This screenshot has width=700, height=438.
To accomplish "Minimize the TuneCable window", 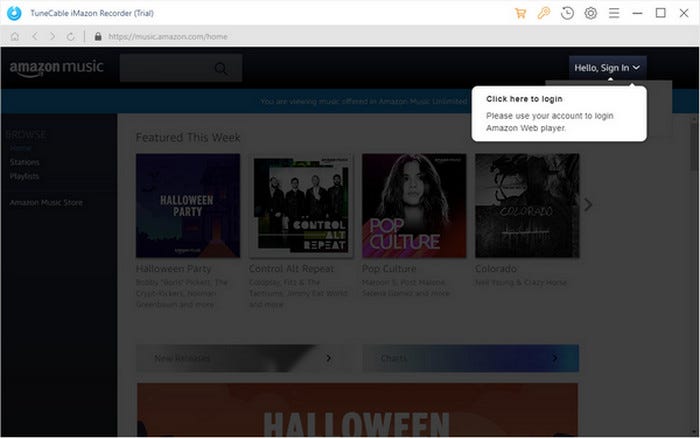I will tap(637, 13).
